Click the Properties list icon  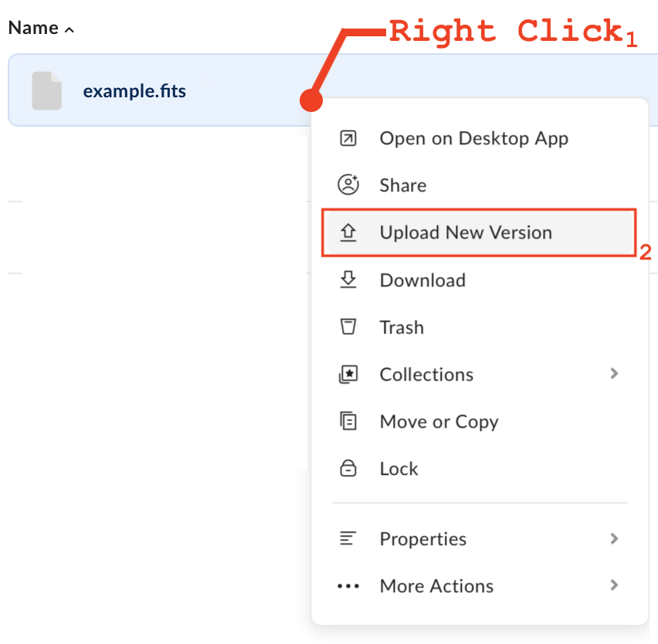pyautogui.click(x=348, y=539)
